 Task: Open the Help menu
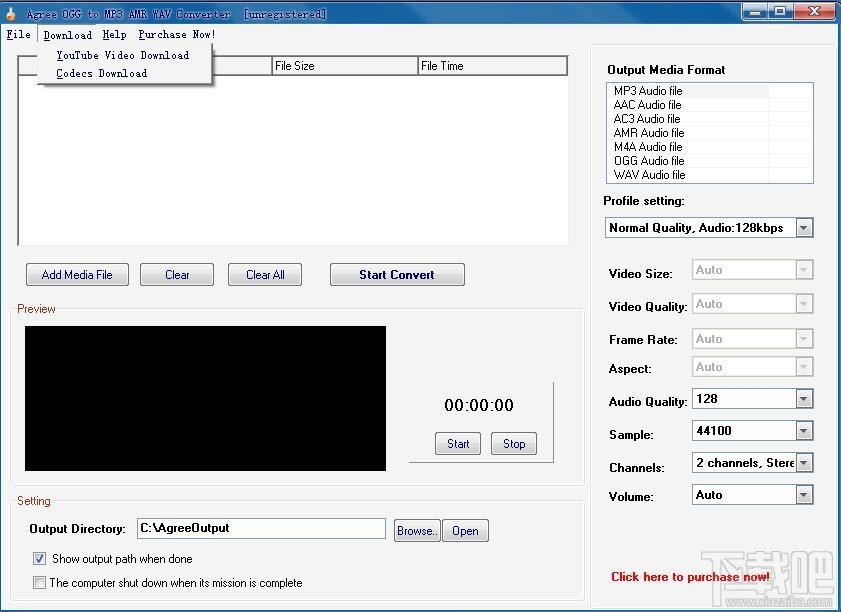click(114, 34)
